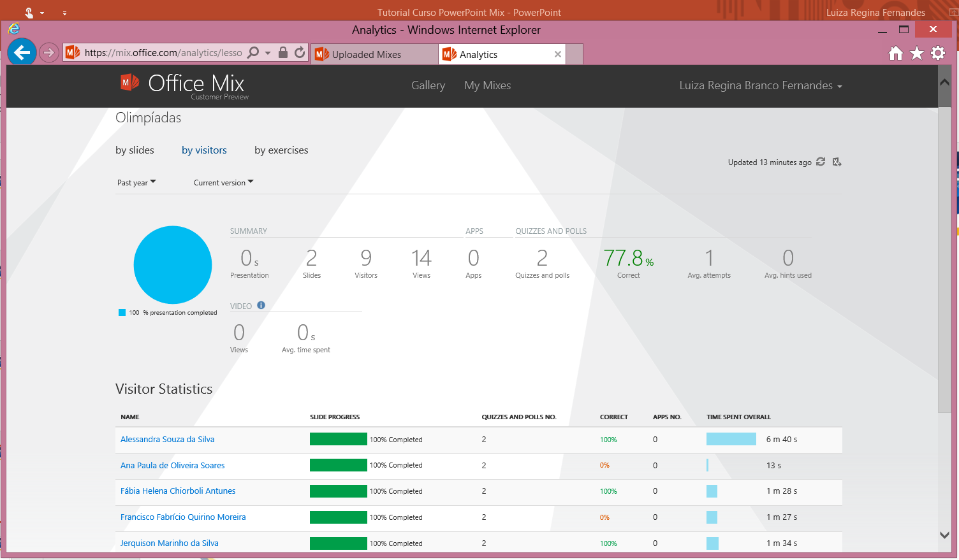The width and height of the screenshot is (959, 560).
Task: Click the vertical scrollbar thumb
Action: pyautogui.click(x=944, y=259)
